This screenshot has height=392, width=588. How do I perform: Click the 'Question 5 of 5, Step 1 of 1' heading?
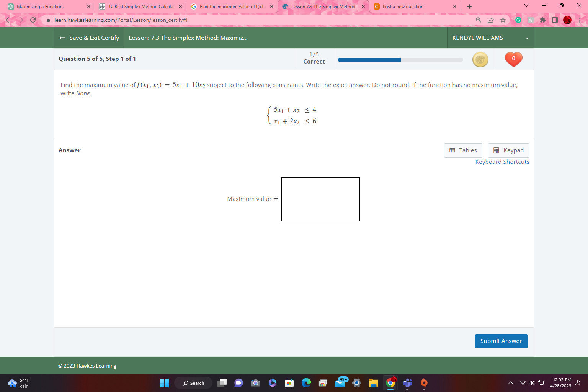(x=97, y=59)
